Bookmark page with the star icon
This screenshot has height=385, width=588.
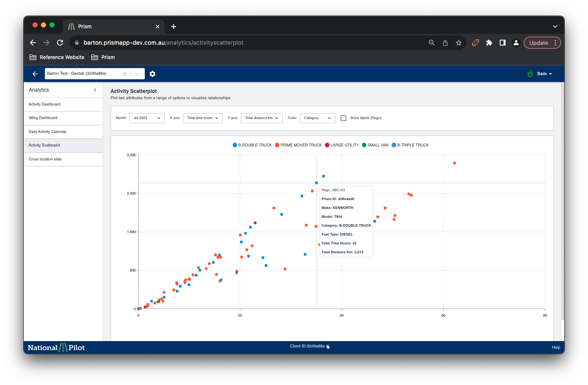459,43
